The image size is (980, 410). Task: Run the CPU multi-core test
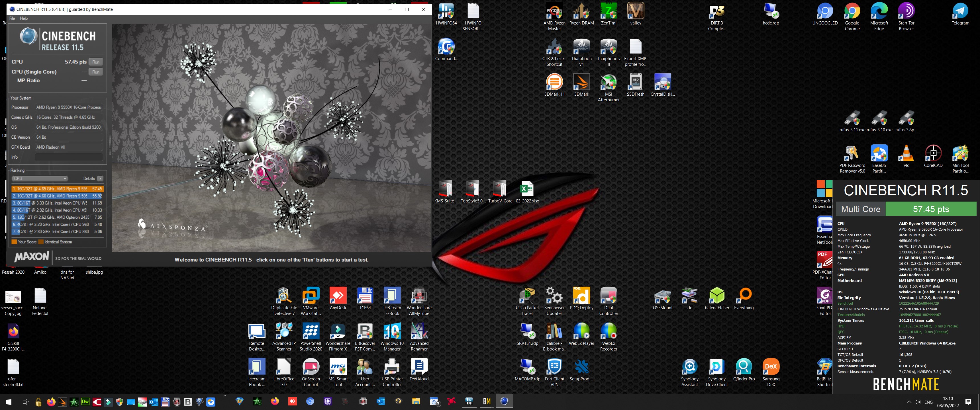(x=96, y=62)
